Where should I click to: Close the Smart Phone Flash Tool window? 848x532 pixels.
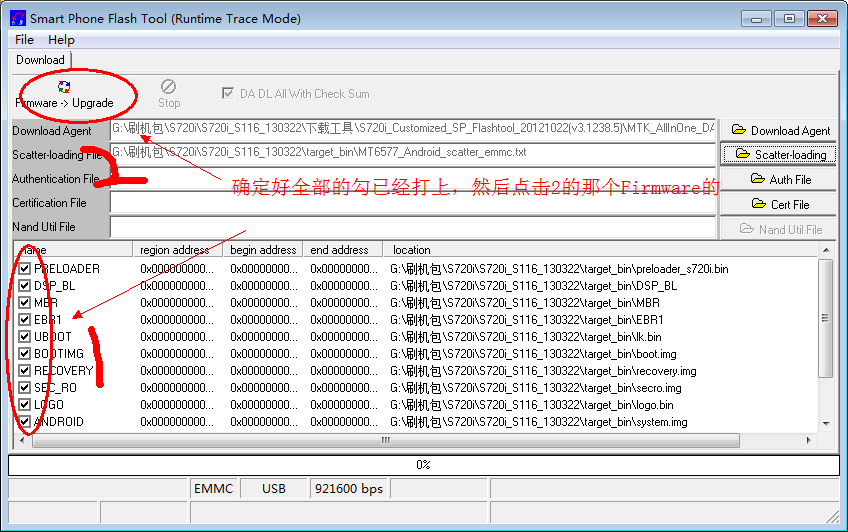click(822, 18)
